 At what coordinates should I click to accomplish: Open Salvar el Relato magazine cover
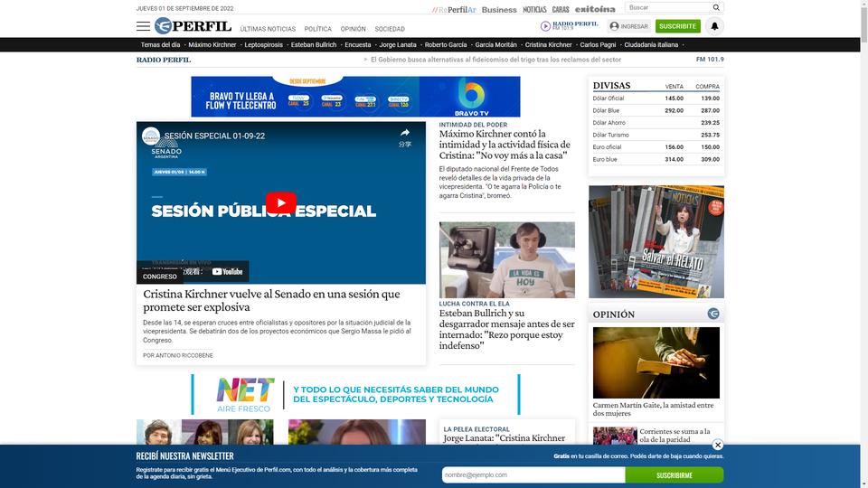point(656,242)
